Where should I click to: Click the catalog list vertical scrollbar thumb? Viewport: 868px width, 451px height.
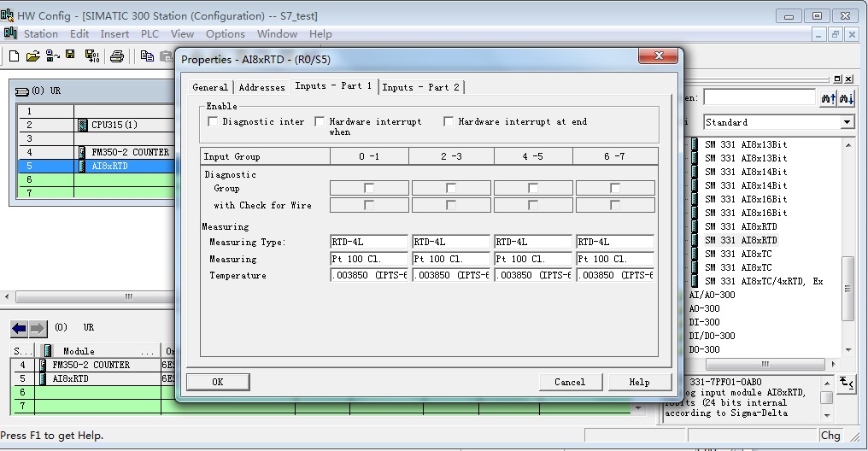pyautogui.click(x=847, y=289)
